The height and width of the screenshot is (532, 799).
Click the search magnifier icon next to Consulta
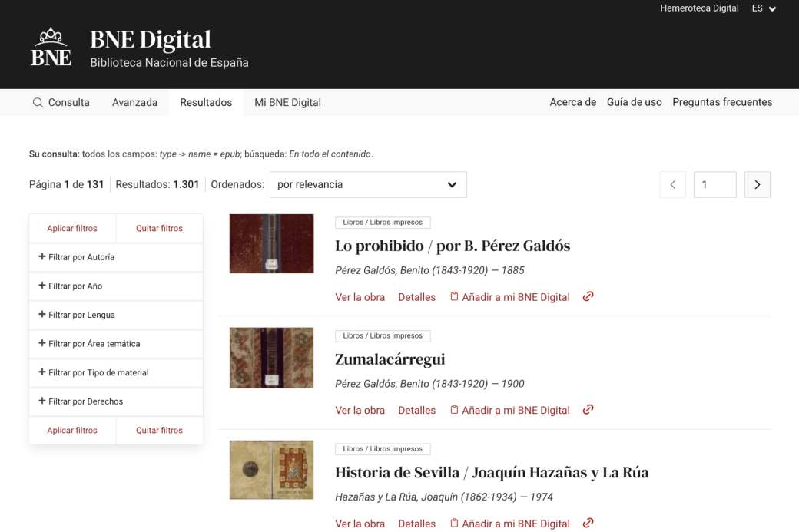37,102
